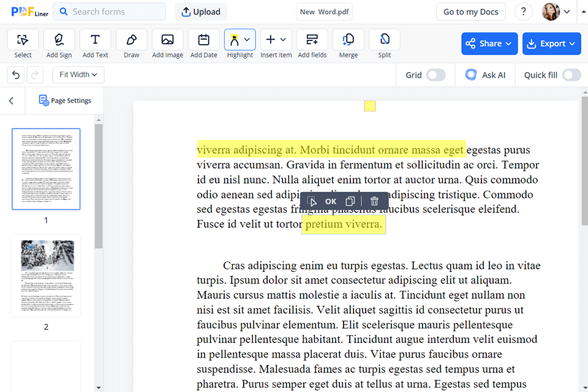Expand the Fit Width zoom dropdown

pyautogui.click(x=79, y=75)
